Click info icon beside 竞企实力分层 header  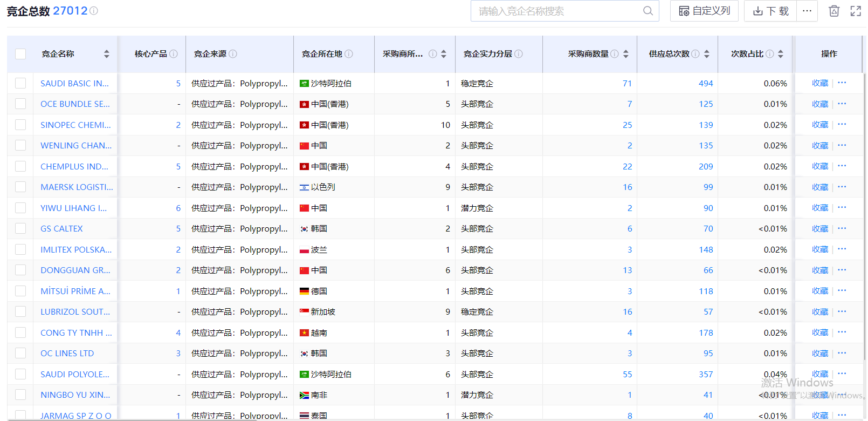point(519,54)
